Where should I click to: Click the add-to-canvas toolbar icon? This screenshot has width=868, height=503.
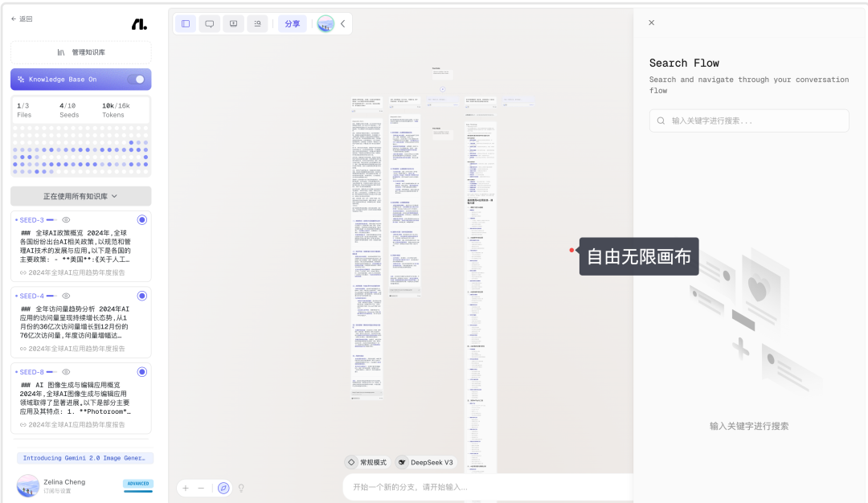[x=233, y=23]
